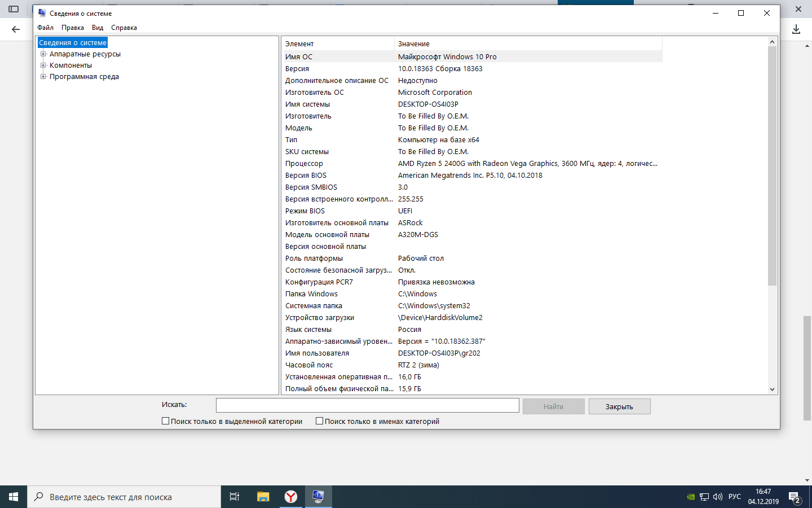Click value AMD Ryzen 5 2400G
Viewport: 812px width, 508px height.
coord(527,163)
